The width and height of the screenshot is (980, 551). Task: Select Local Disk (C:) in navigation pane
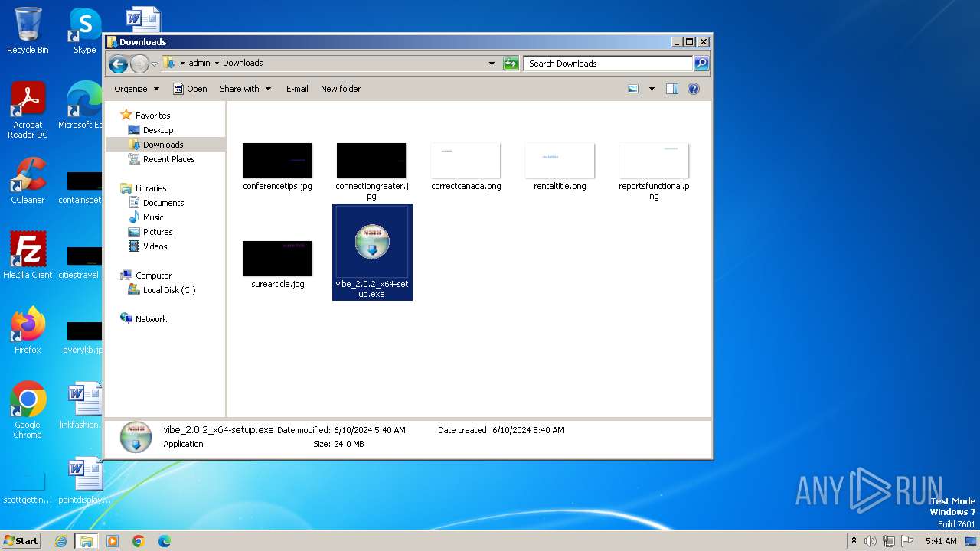168,290
